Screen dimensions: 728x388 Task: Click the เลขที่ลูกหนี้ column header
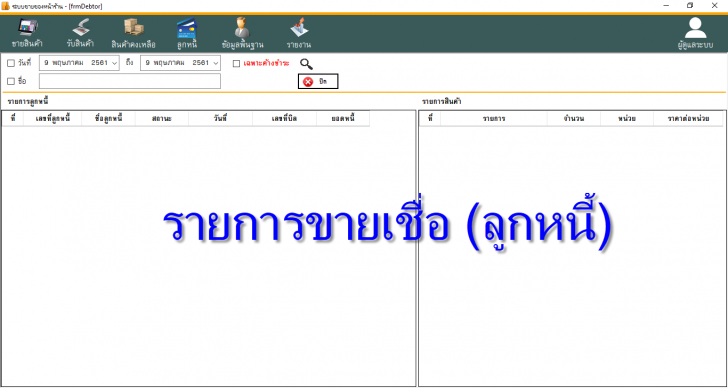click(x=52, y=118)
